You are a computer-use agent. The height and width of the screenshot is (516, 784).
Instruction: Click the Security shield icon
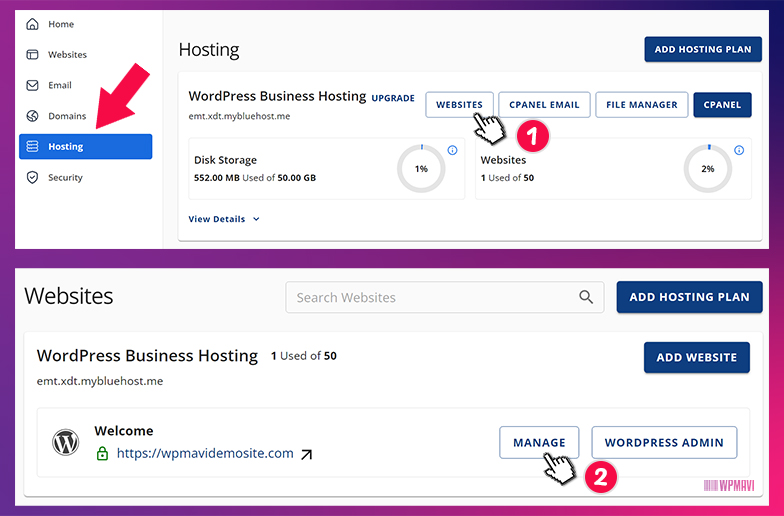click(32, 178)
